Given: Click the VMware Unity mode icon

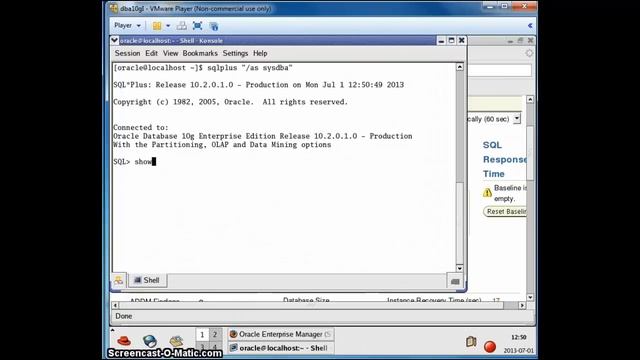Looking at the screenshot, I should click(x=214, y=26).
